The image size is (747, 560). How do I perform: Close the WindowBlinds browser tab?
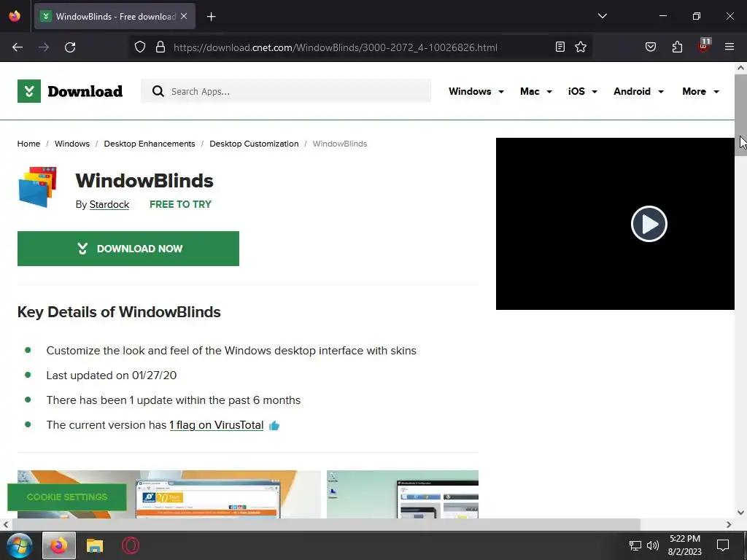[184, 16]
